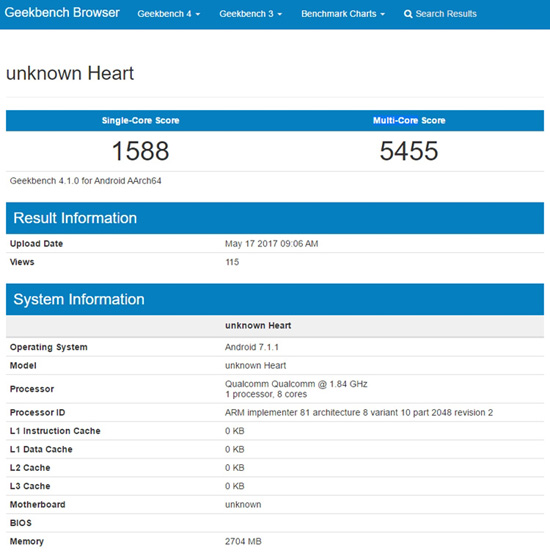
Task: Select the 1 processor, 8 cores text
Action: click(266, 394)
